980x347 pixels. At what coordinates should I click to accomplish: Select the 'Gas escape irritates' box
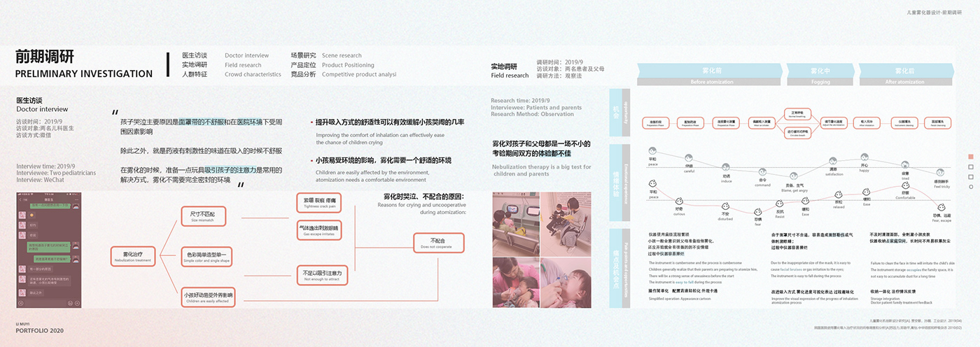pyautogui.click(x=319, y=231)
